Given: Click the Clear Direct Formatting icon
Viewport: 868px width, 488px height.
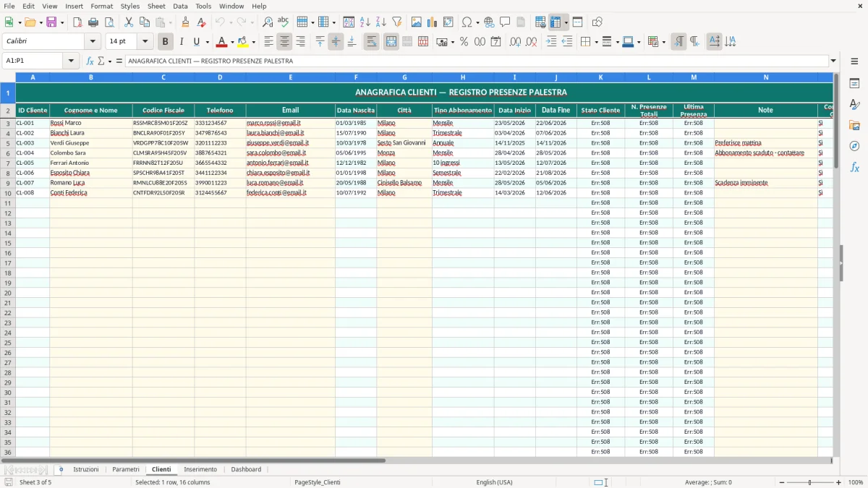Looking at the screenshot, I should [201, 22].
